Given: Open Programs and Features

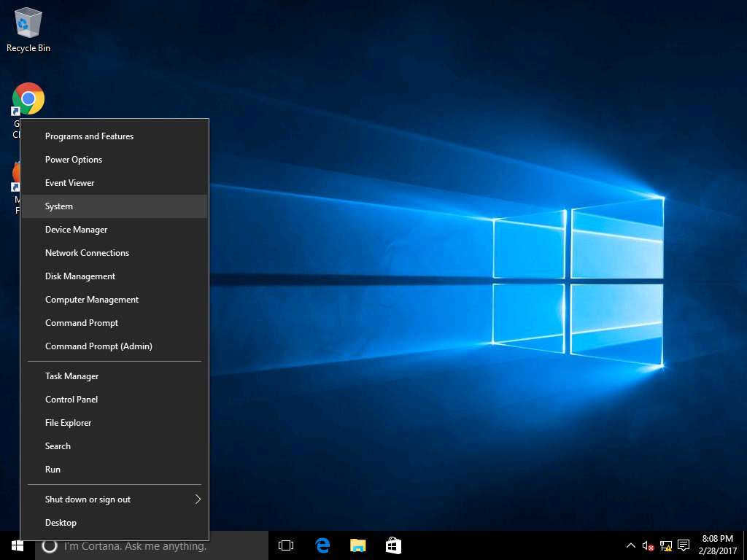Looking at the screenshot, I should coord(115,136).
